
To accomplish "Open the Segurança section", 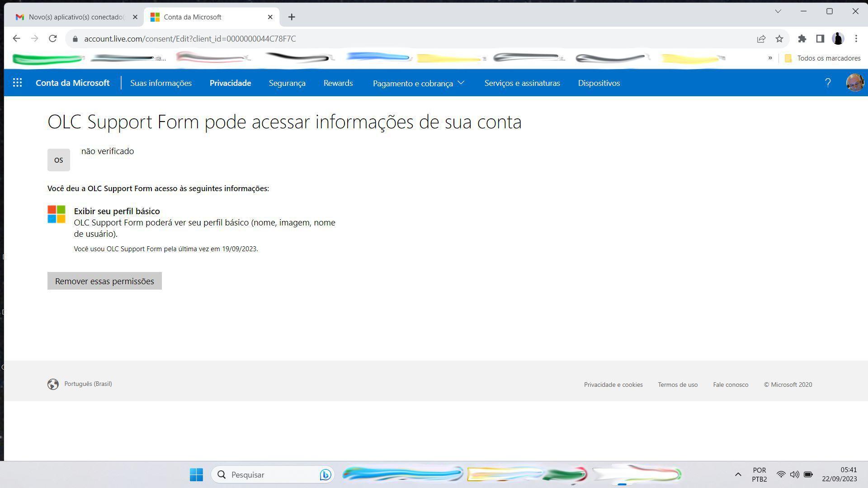I will (287, 83).
